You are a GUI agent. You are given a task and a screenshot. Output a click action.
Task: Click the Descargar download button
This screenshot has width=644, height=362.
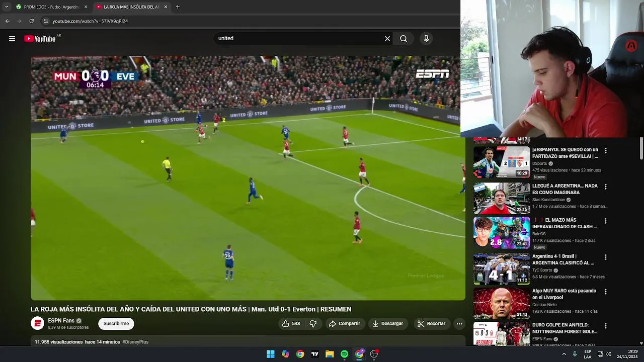[387, 324]
